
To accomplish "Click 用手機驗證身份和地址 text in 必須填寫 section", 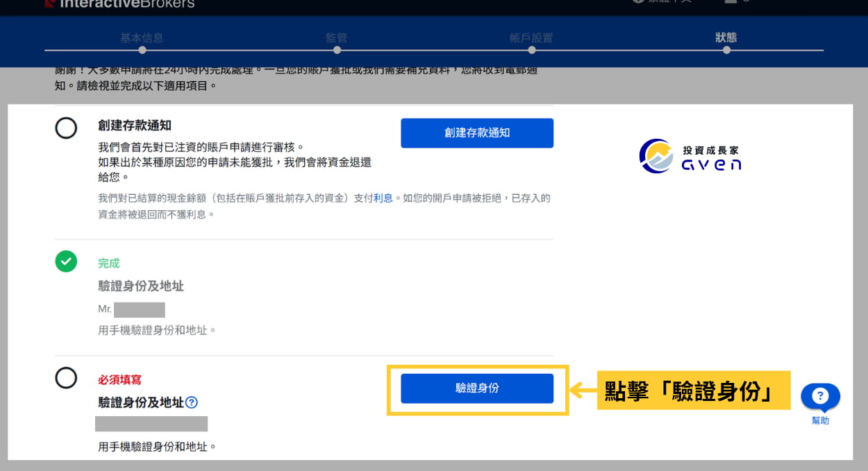I will tap(157, 447).
